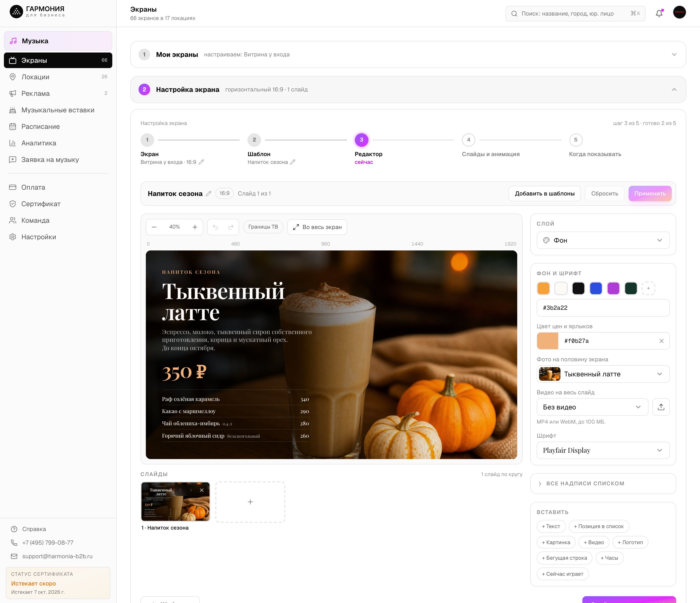Rename template pencil beside Напиток сезона title
The width and height of the screenshot is (700, 603).
[x=209, y=194]
